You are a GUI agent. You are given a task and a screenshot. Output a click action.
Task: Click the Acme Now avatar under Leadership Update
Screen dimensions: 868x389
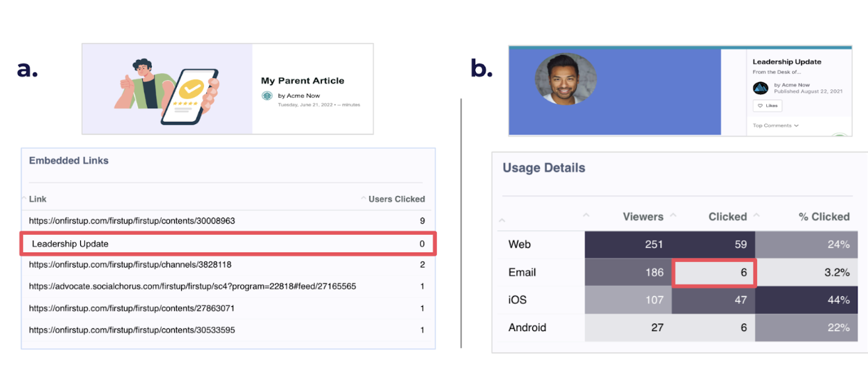(761, 89)
